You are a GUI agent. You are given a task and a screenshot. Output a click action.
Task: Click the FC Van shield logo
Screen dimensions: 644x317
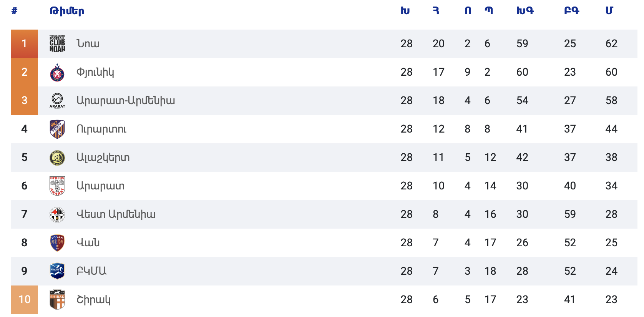57,243
